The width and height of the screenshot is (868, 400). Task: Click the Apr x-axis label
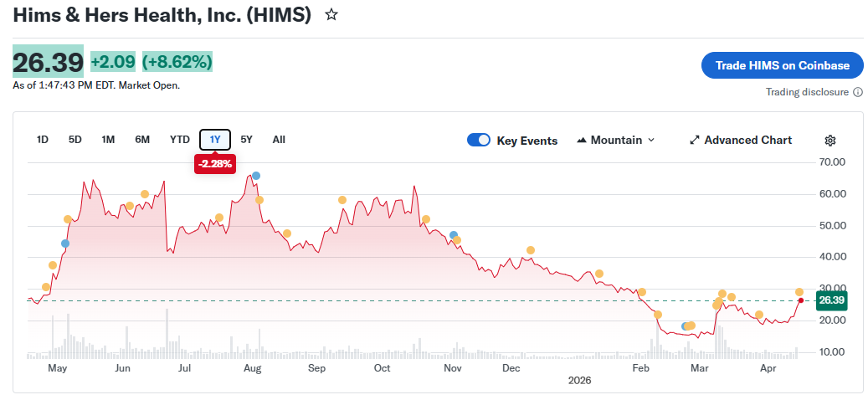tap(768, 368)
